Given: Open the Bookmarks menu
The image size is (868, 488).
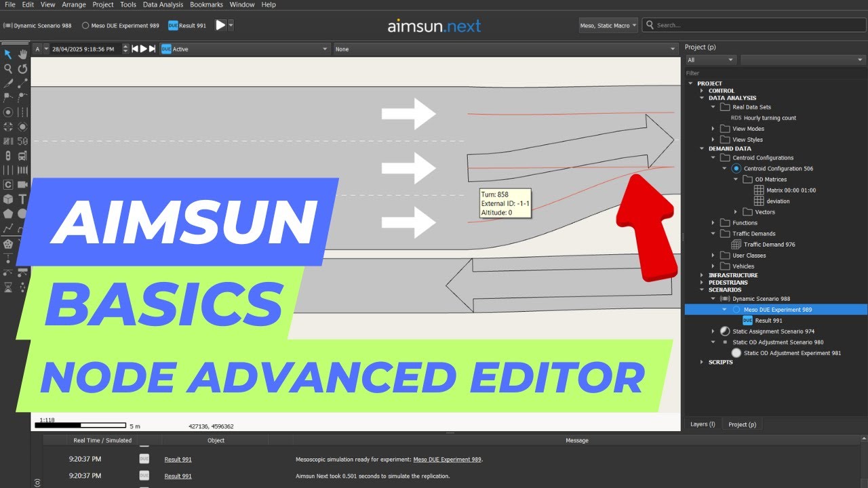Looking at the screenshot, I should (206, 5).
